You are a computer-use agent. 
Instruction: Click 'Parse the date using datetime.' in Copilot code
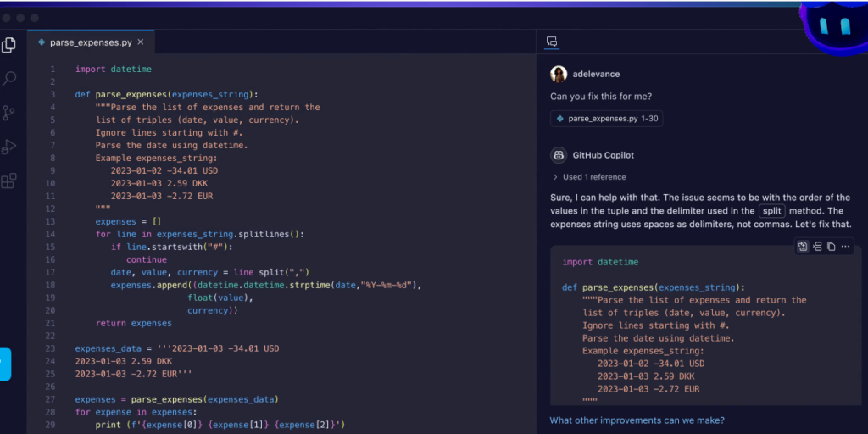pyautogui.click(x=658, y=338)
